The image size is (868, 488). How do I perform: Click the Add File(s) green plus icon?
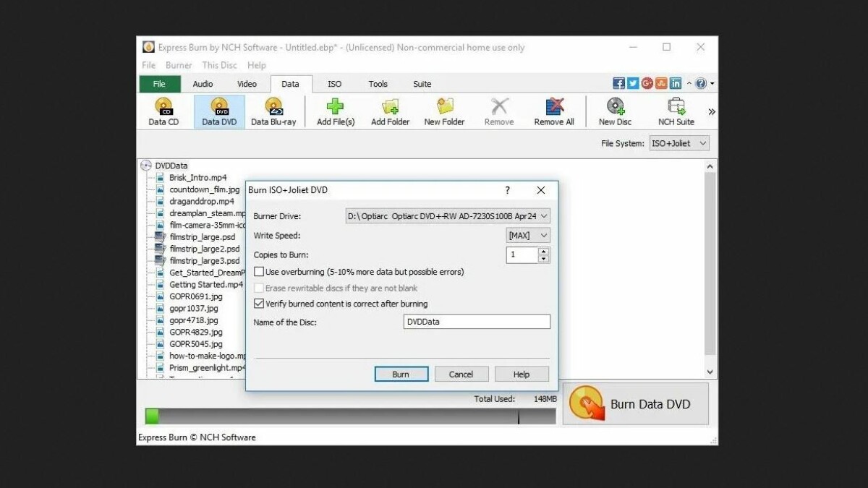336,108
